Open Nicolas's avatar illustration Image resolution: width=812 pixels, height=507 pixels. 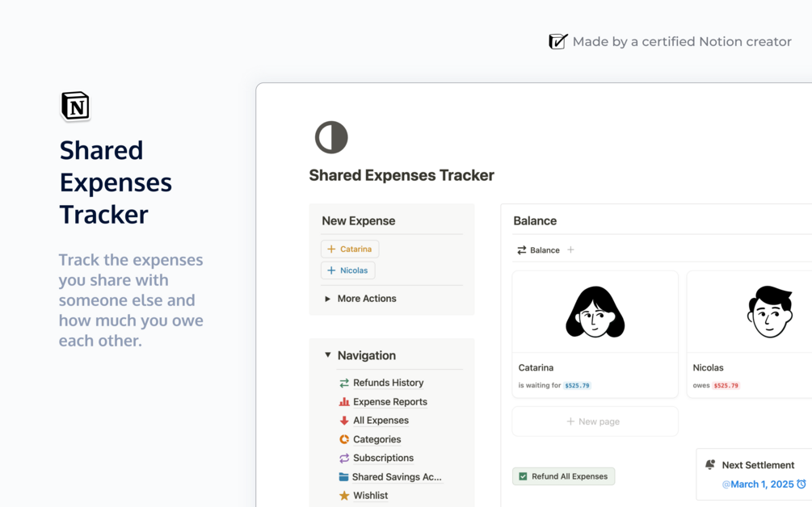pos(770,312)
